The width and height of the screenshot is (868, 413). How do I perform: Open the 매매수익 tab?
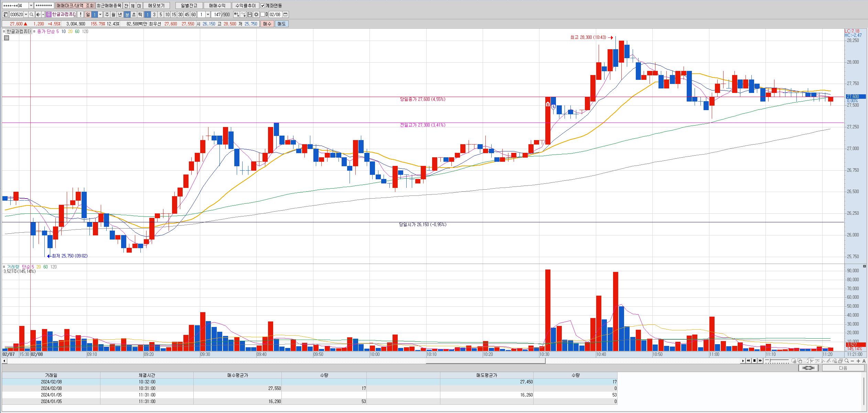click(x=217, y=6)
